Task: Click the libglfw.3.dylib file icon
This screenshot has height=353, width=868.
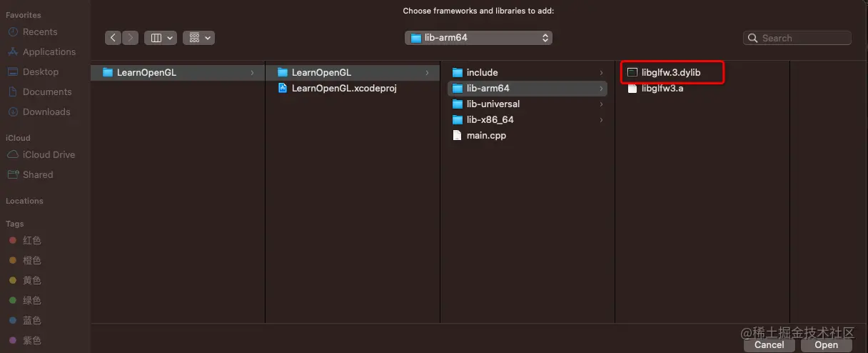Action: pos(632,72)
